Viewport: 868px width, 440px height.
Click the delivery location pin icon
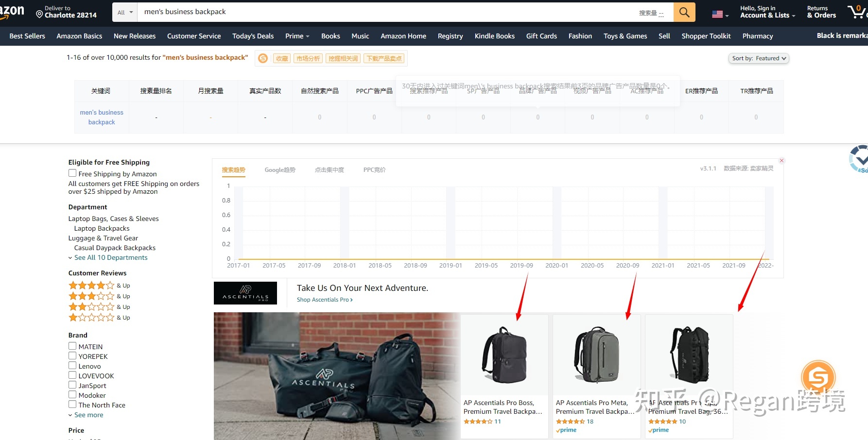(x=39, y=15)
